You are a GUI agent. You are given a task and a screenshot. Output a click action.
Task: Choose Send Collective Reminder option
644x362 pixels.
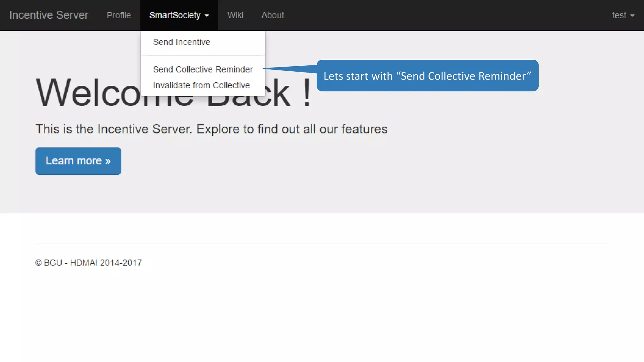[x=203, y=69]
